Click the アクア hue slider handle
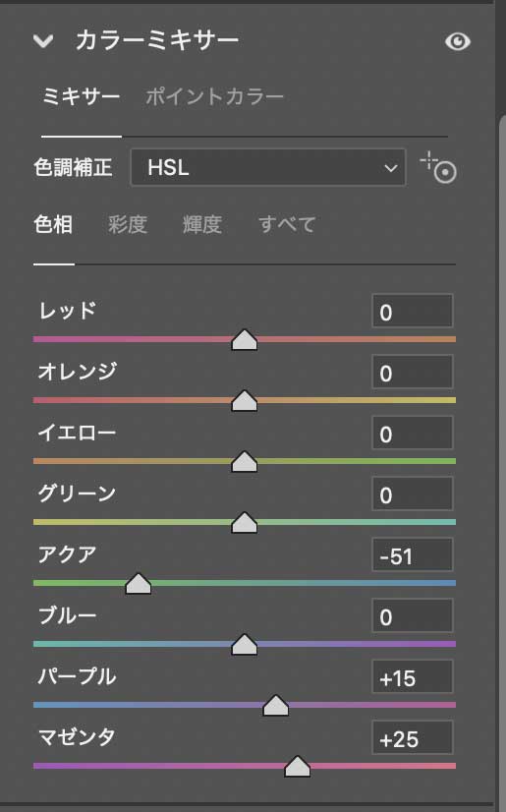This screenshot has height=812, width=506. pyautogui.click(x=139, y=584)
